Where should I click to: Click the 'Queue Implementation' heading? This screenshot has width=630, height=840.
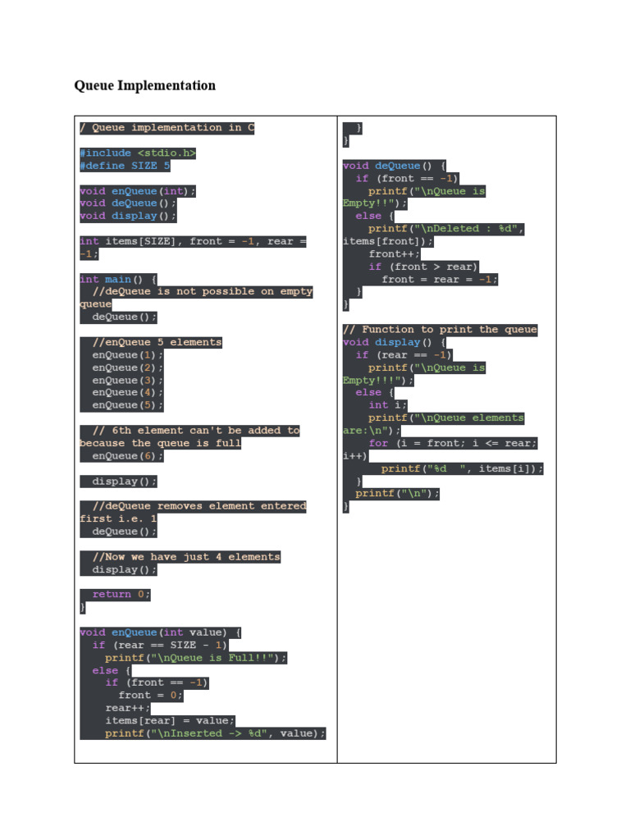click(x=144, y=85)
